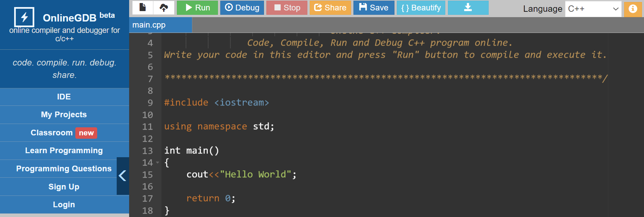Open the IDE menu item
This screenshot has height=217, width=644.
coord(64,97)
